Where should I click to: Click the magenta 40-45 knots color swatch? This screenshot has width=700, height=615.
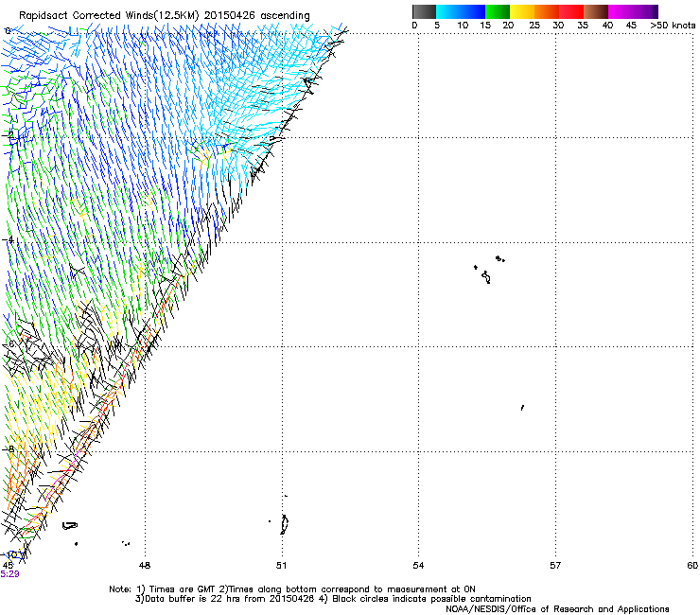pyautogui.click(x=621, y=11)
